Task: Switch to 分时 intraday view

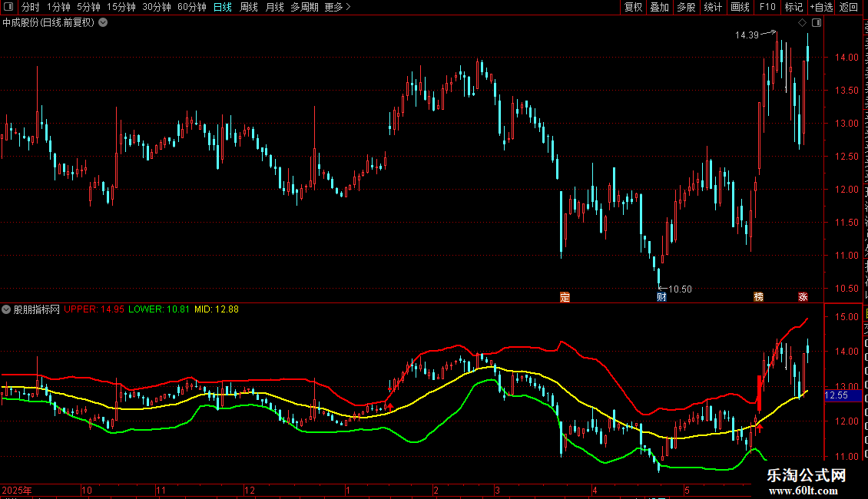Action: pyautogui.click(x=31, y=7)
